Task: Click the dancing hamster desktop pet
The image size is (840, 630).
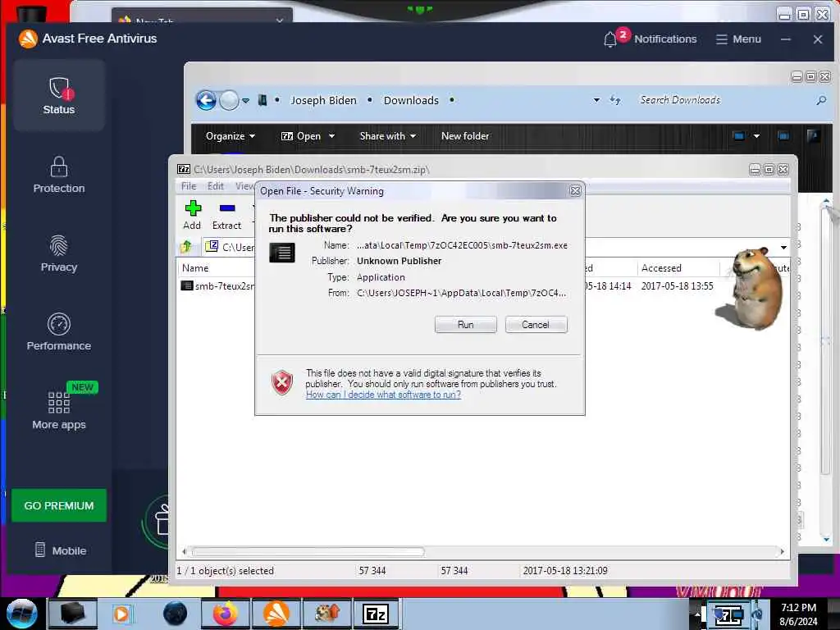Action: [751, 288]
